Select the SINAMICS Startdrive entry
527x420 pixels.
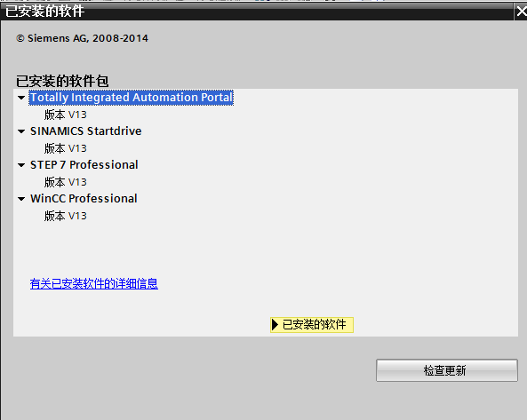pyautogui.click(x=85, y=131)
